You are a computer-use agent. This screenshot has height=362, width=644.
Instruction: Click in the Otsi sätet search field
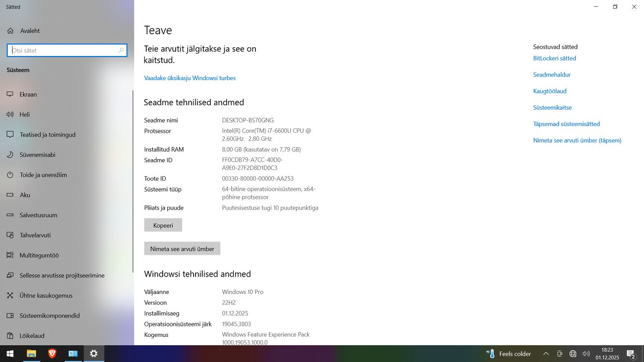[63, 50]
